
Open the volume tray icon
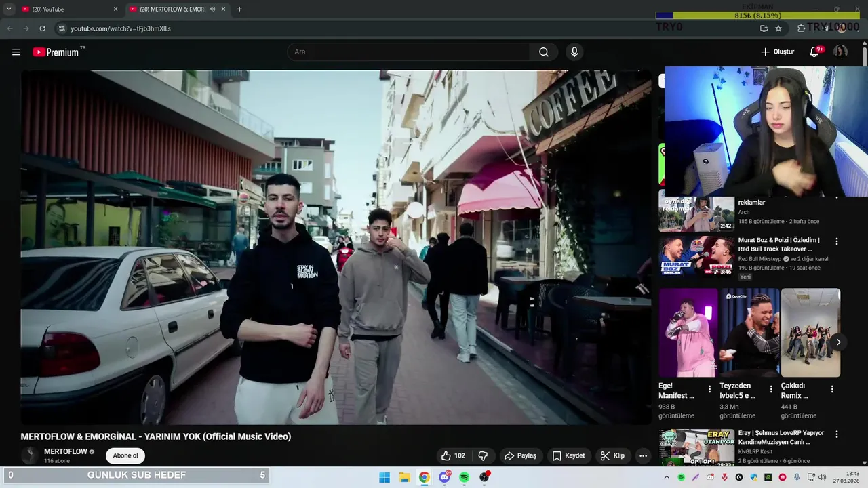coord(823,477)
